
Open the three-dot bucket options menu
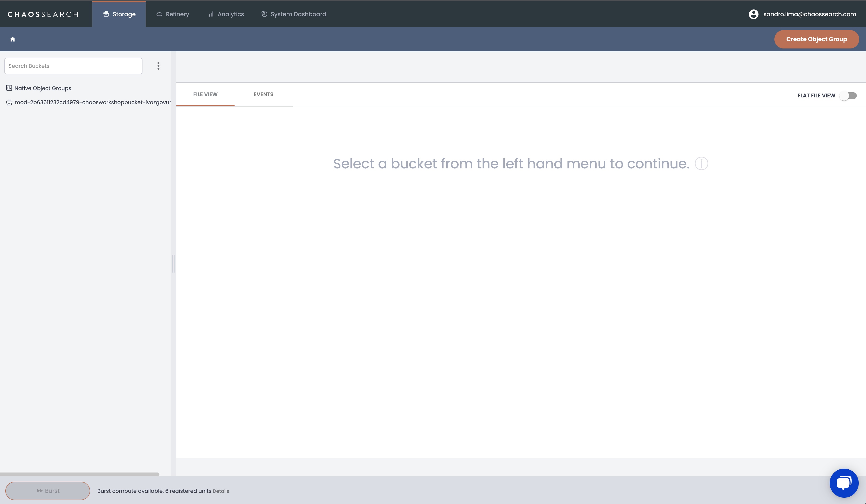point(158,66)
